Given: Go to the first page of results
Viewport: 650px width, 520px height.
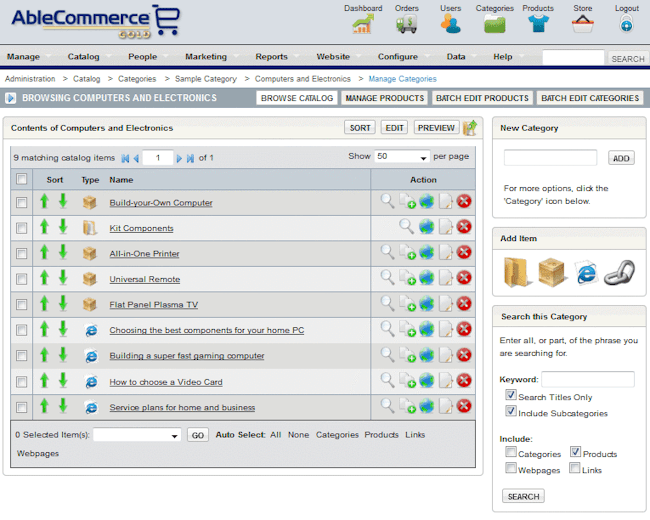Looking at the screenshot, I should pyautogui.click(x=125, y=158).
